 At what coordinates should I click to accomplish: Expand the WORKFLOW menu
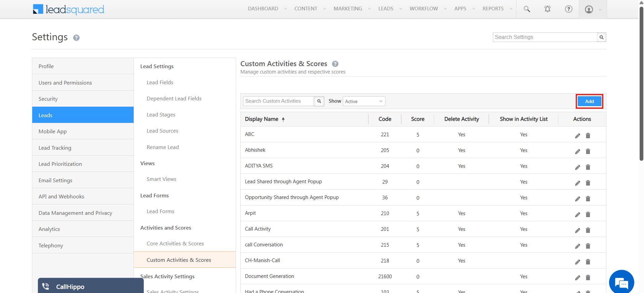[428, 9]
